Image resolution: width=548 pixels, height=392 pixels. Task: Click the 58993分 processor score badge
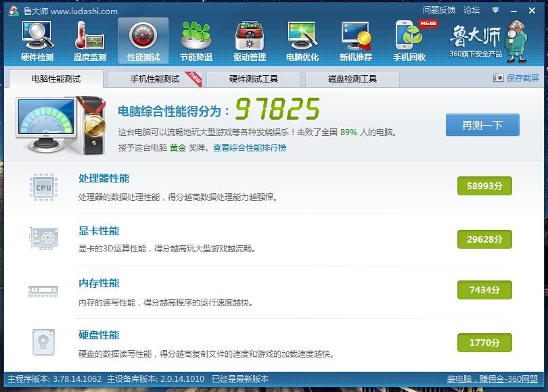(484, 186)
